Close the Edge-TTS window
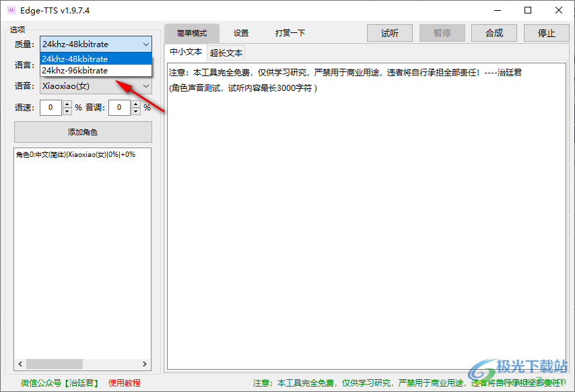575x392 pixels. pos(558,10)
